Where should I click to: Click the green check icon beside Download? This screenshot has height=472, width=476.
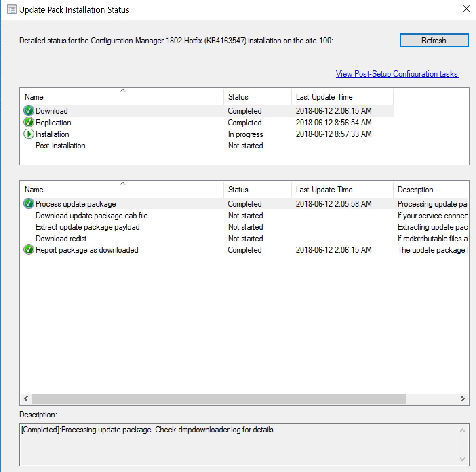29,111
